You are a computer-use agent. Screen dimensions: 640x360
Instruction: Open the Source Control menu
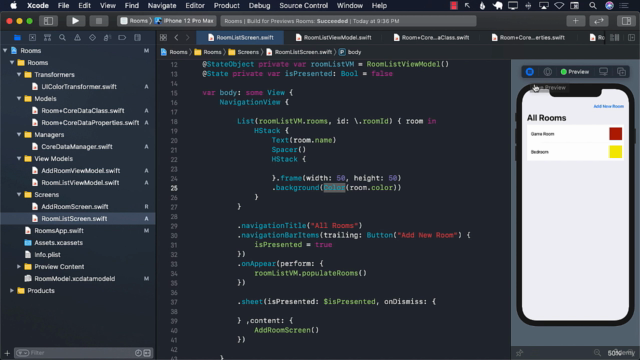click(303, 6)
